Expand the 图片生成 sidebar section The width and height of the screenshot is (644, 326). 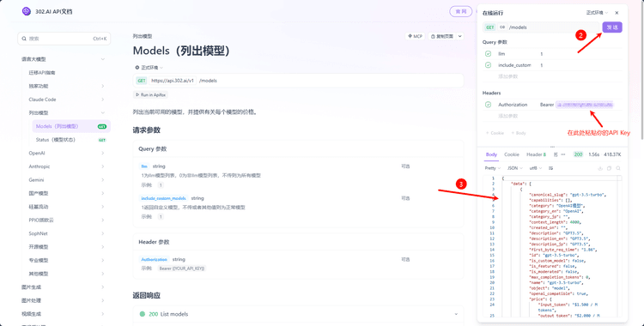click(102, 287)
